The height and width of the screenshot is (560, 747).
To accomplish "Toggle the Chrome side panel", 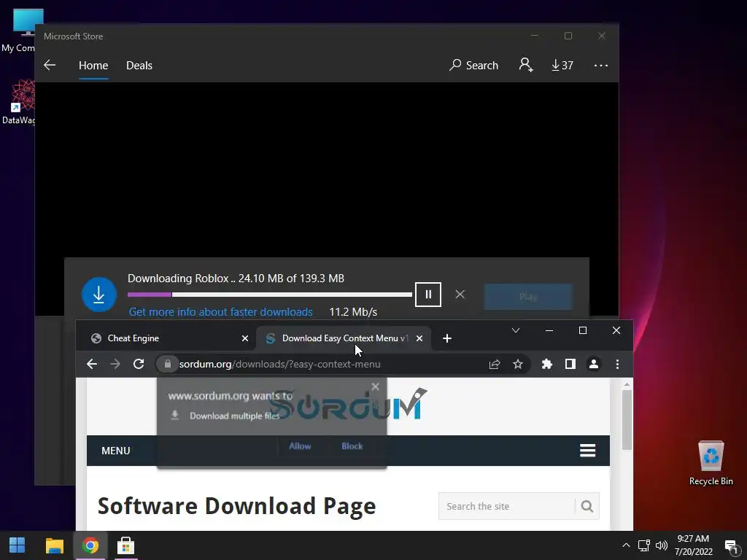I will pos(570,365).
